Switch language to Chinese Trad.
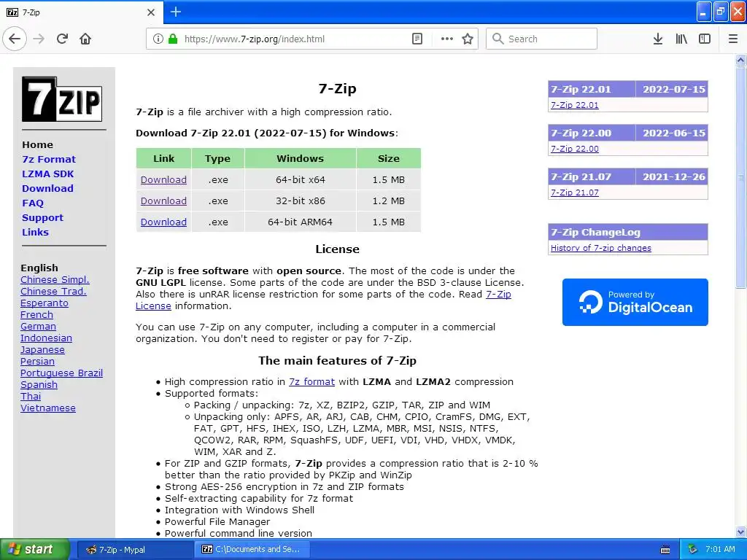The height and width of the screenshot is (560, 747). click(53, 292)
